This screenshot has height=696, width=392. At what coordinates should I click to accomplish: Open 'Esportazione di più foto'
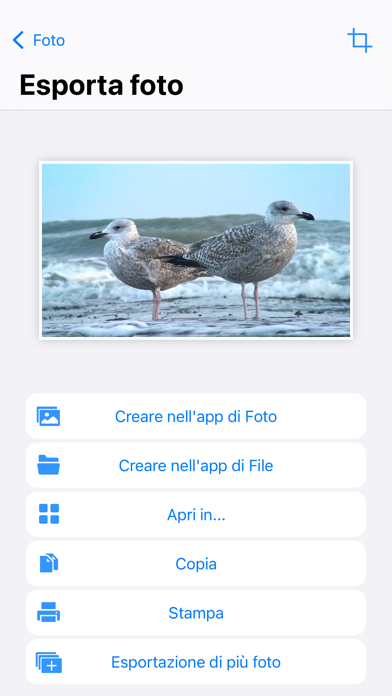click(196, 662)
